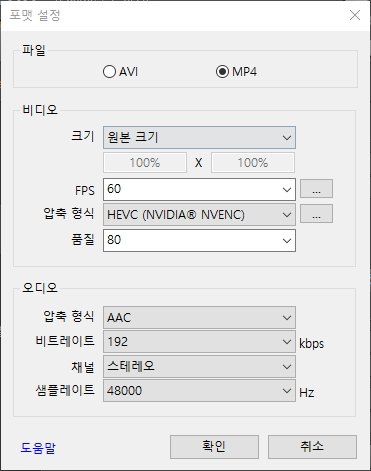Confirm settings with the 확인 button
371x471 pixels.
(x=214, y=447)
